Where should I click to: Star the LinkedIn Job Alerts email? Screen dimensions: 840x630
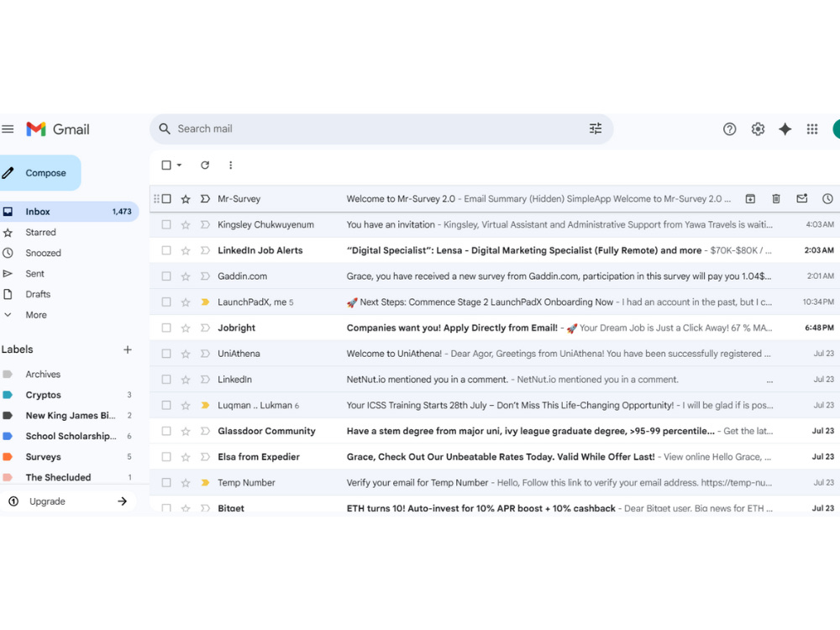pyautogui.click(x=186, y=250)
